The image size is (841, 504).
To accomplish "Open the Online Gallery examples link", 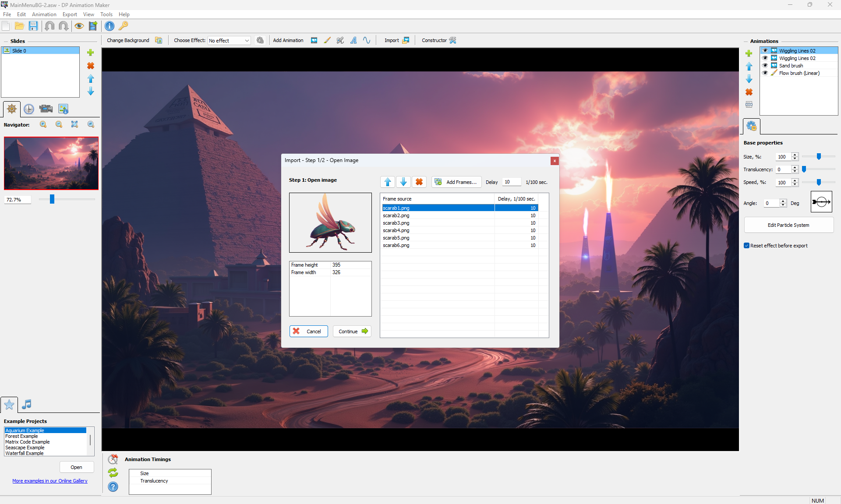I will click(x=50, y=481).
